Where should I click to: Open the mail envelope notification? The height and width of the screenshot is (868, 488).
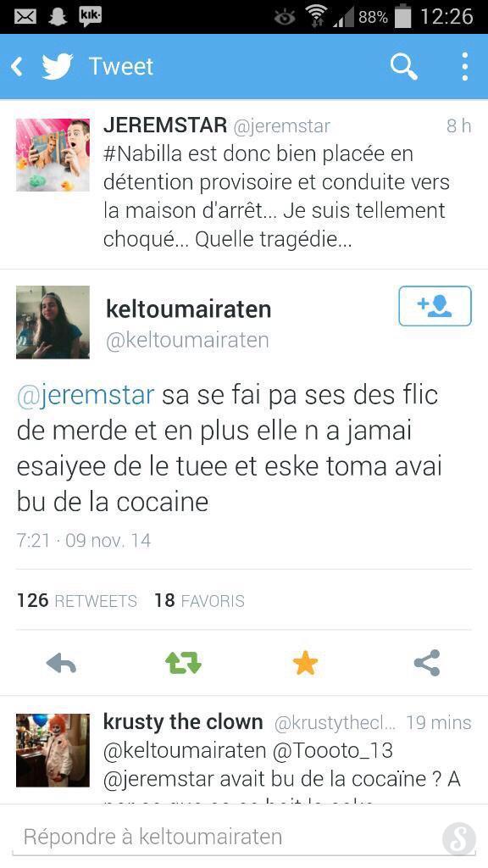point(25,17)
